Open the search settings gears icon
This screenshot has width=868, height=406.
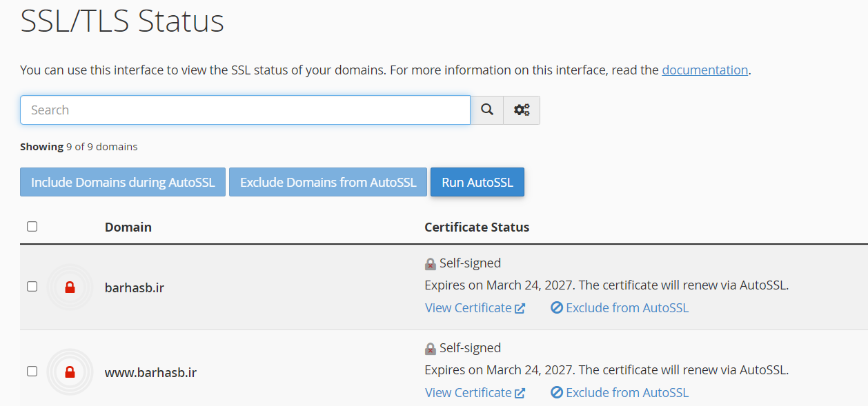522,110
